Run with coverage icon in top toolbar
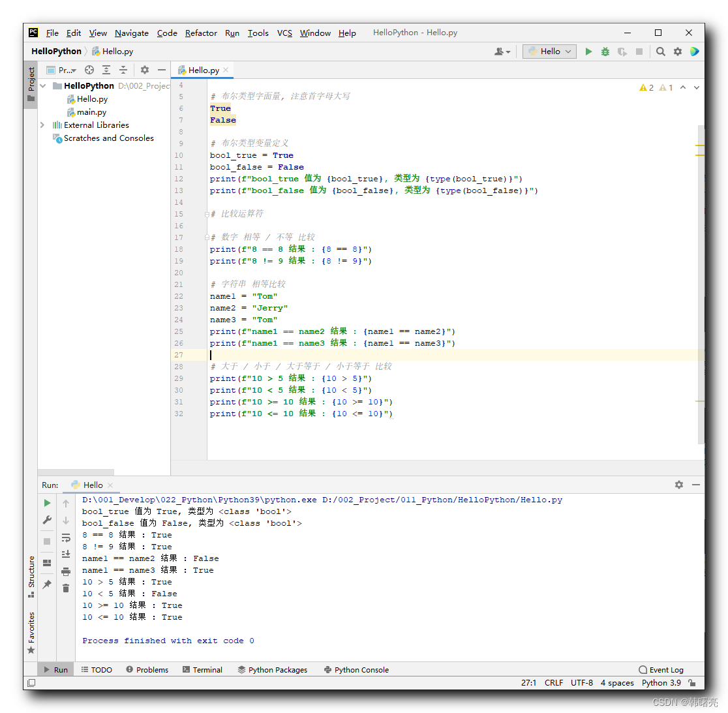The height and width of the screenshot is (713, 728). point(622,52)
